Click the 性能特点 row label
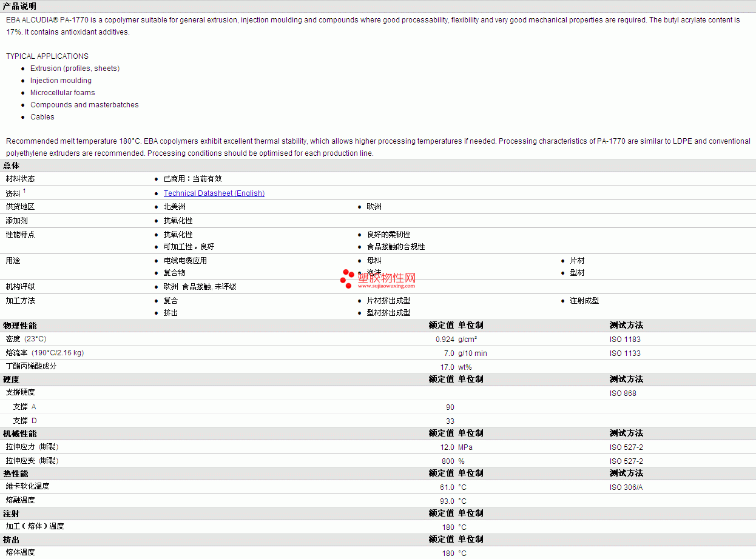This screenshot has height=559, width=756. tap(21, 235)
